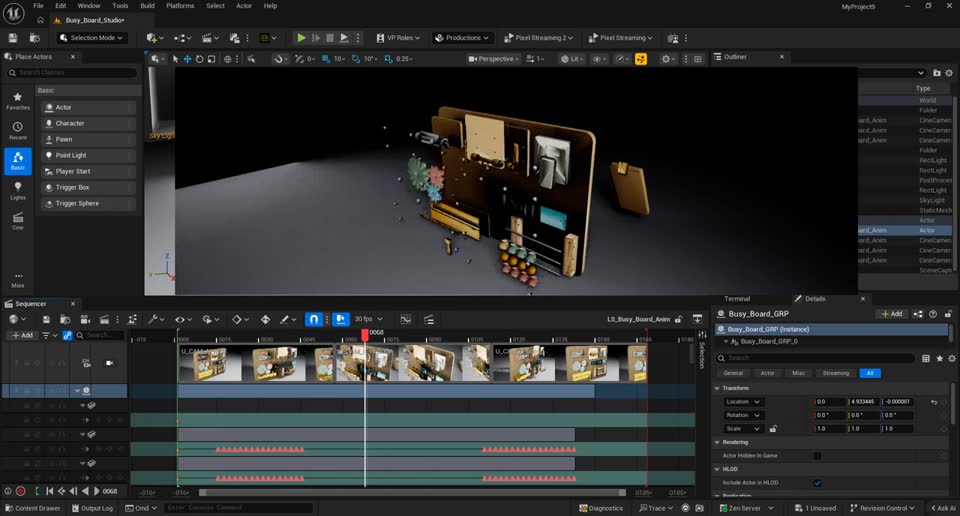This screenshot has height=516, width=960.
Task: Open the VP Roles dropdown
Action: (x=398, y=38)
